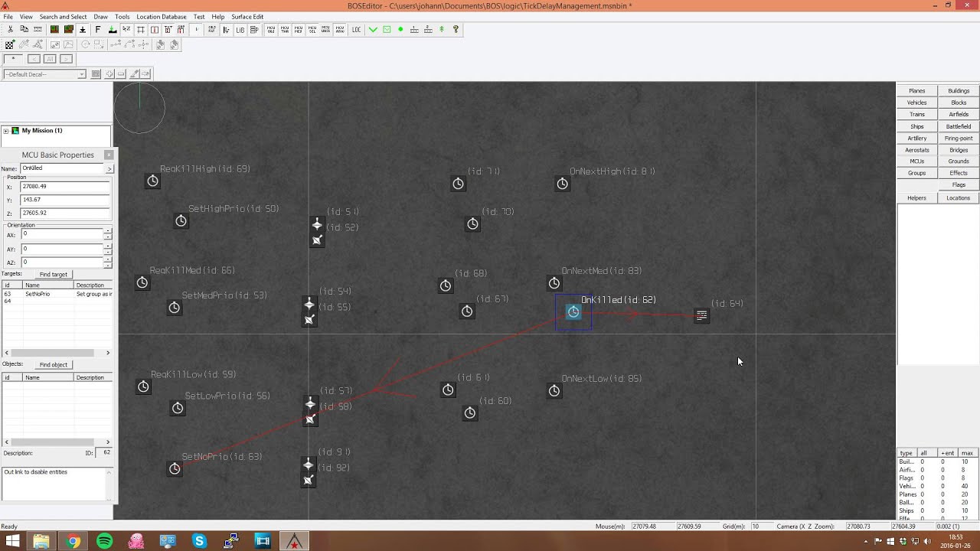Viewport: 980px width, 551px height.
Task: Select the OnNextLow timer node (id 85)
Action: pos(554,391)
